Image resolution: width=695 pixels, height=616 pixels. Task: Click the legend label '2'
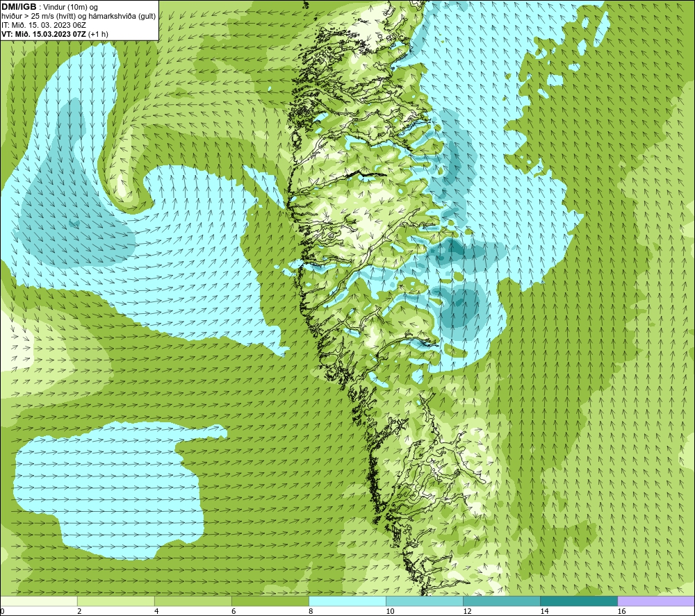click(x=79, y=612)
